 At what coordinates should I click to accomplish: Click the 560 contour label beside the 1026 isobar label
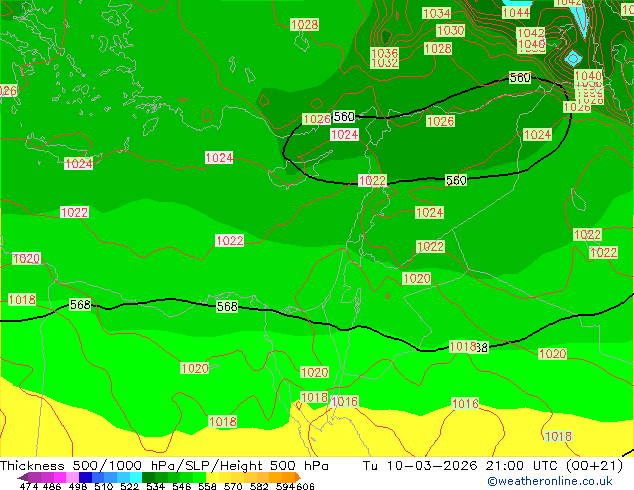344,116
